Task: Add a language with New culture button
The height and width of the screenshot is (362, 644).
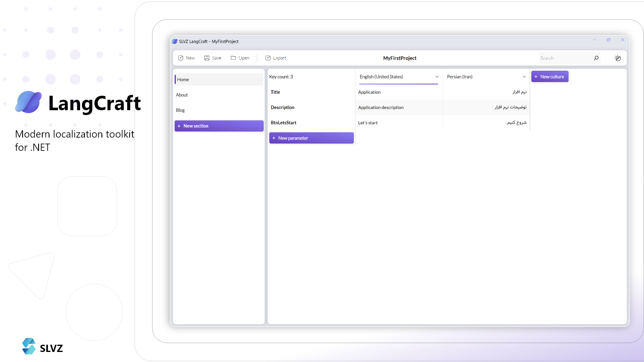Action: pyautogui.click(x=550, y=76)
